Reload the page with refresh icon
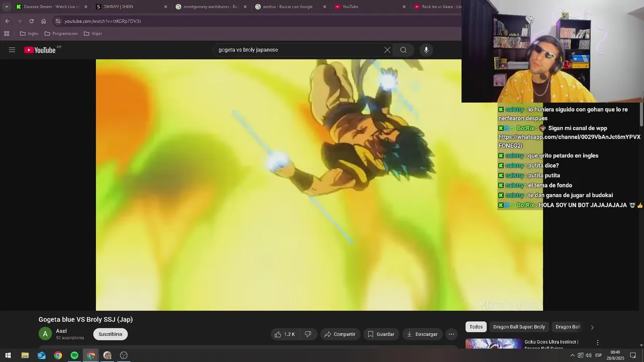This screenshot has width=644, height=362. [31, 21]
